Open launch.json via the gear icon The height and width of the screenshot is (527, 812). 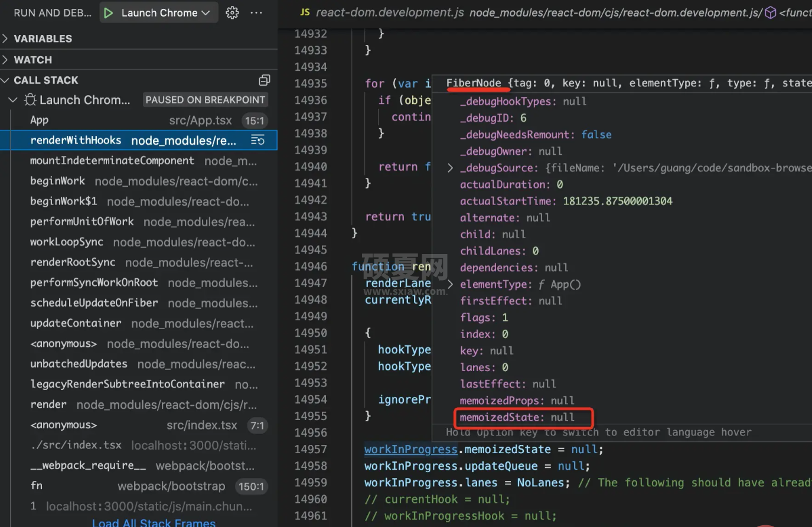pyautogui.click(x=232, y=13)
